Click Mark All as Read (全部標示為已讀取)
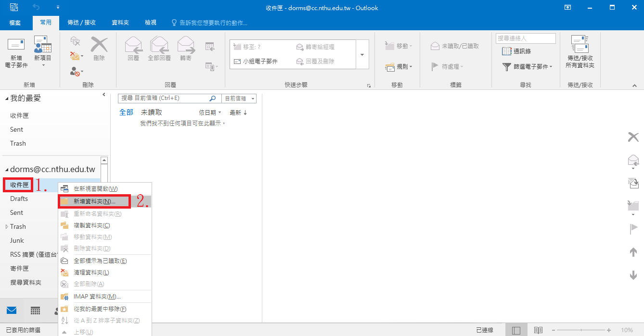 tap(100, 261)
